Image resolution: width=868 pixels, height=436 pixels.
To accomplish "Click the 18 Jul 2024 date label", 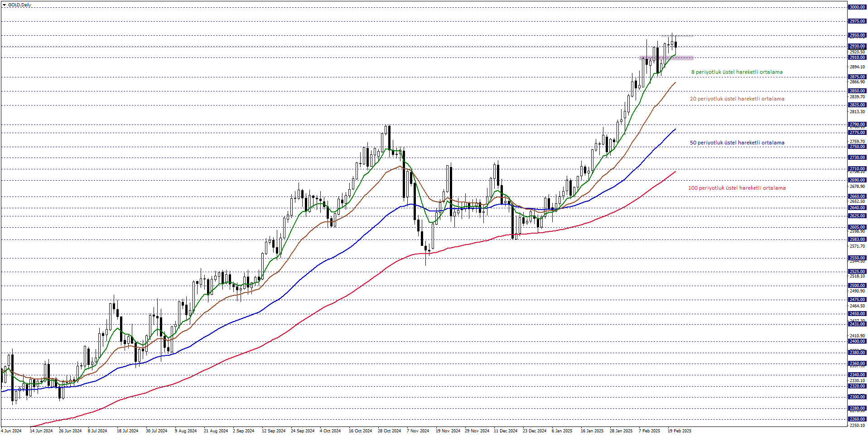I will point(127,431).
